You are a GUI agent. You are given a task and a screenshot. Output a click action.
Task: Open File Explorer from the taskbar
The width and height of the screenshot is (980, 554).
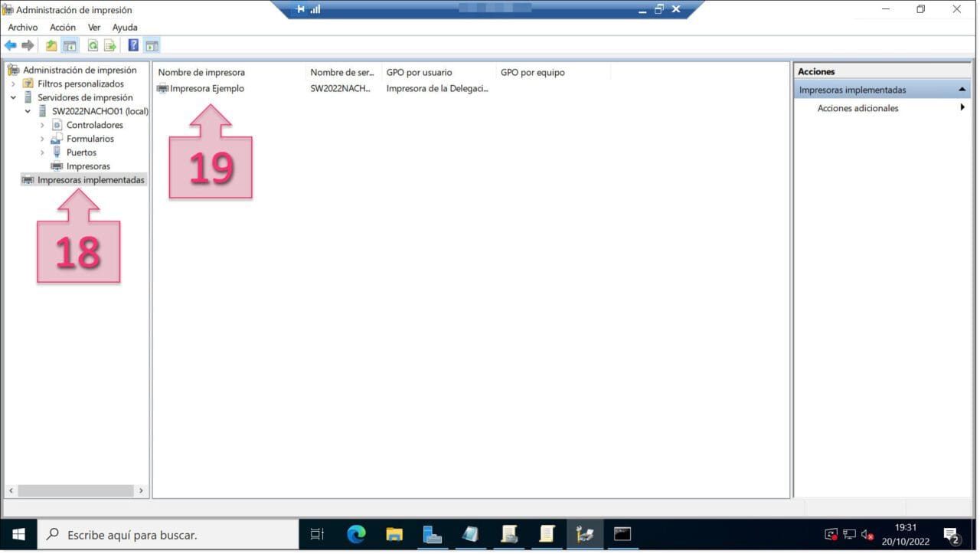pos(394,534)
